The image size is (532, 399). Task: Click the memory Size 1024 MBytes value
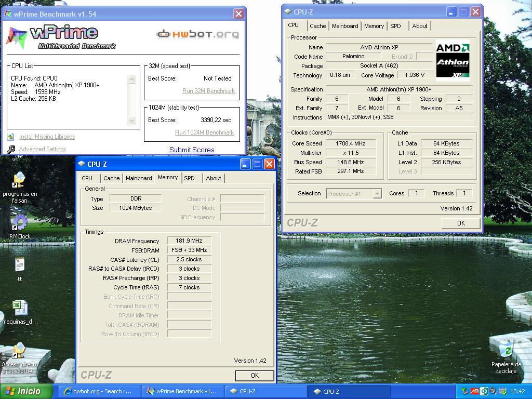coord(136,208)
